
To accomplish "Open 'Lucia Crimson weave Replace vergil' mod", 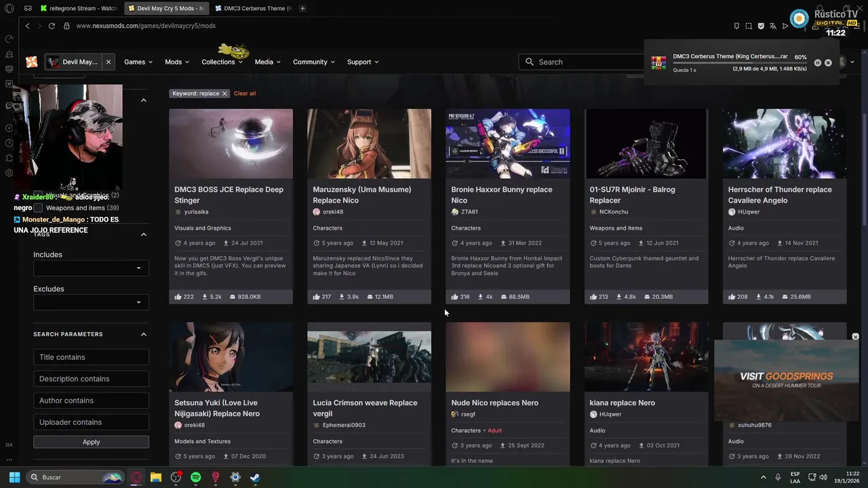I will [x=365, y=408].
